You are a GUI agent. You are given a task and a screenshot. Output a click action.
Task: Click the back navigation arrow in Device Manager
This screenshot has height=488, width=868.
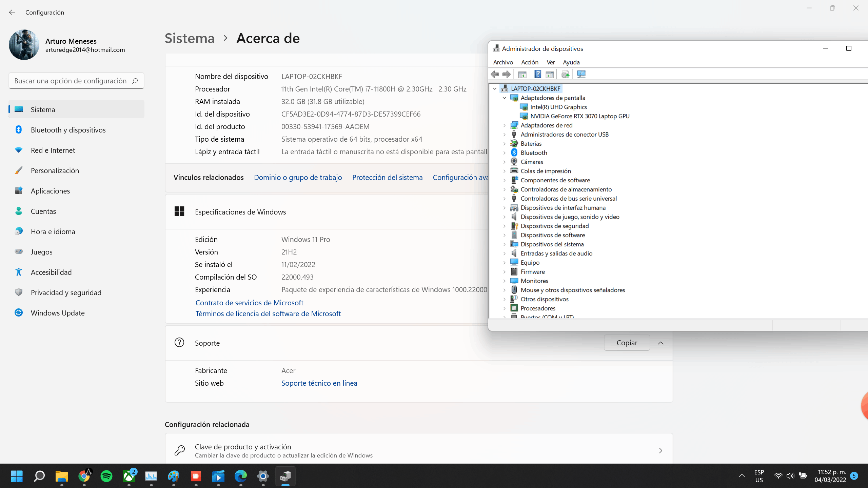(x=495, y=74)
